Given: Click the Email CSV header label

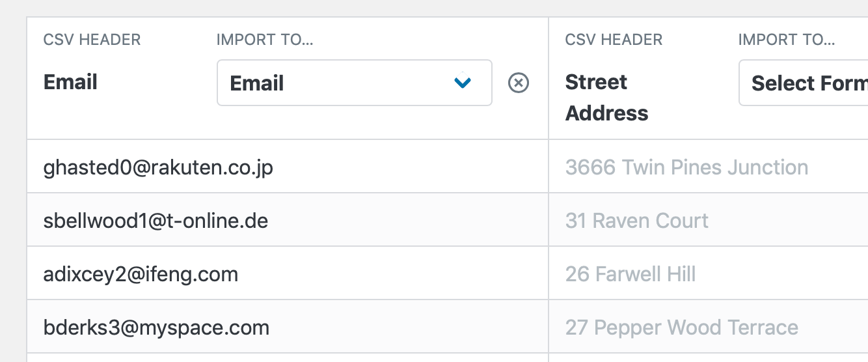Looking at the screenshot, I should (70, 82).
